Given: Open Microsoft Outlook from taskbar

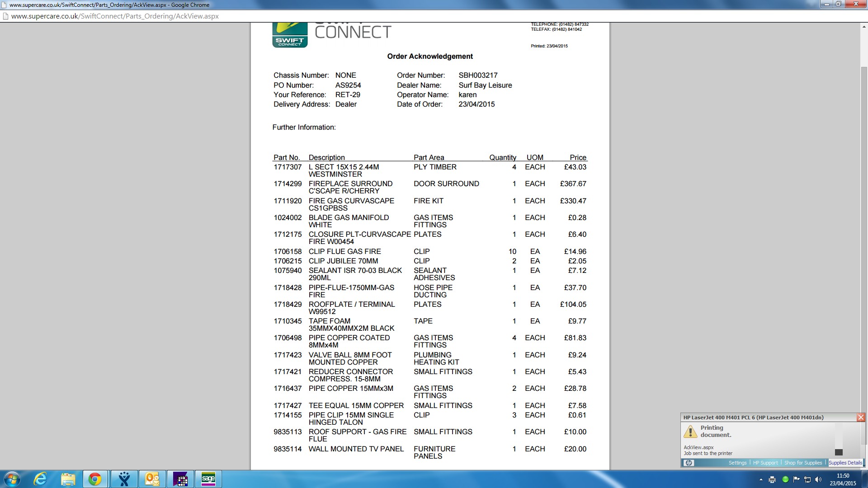Looking at the screenshot, I should tap(152, 479).
